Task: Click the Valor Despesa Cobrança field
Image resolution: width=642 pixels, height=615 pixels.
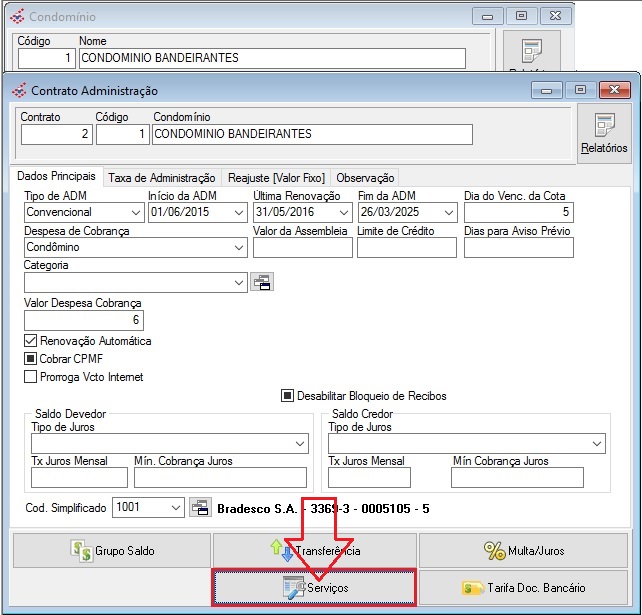Action: (x=83, y=320)
